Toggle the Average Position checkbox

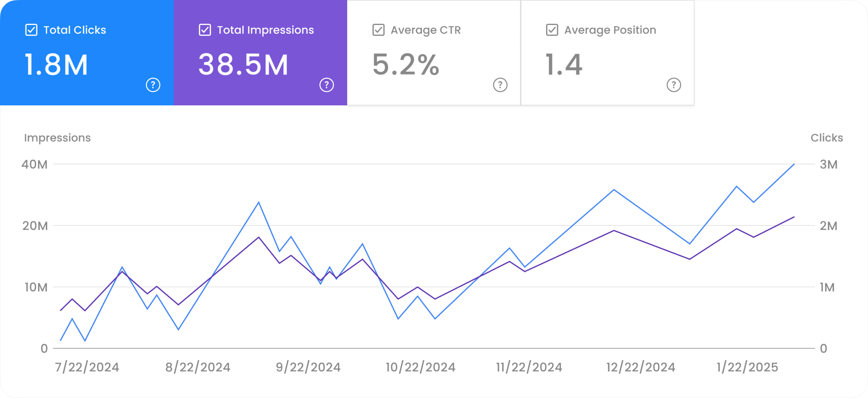click(x=552, y=30)
